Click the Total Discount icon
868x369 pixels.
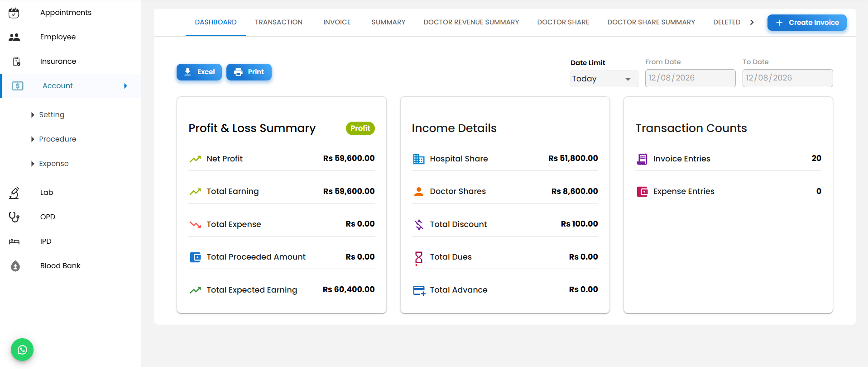[419, 224]
